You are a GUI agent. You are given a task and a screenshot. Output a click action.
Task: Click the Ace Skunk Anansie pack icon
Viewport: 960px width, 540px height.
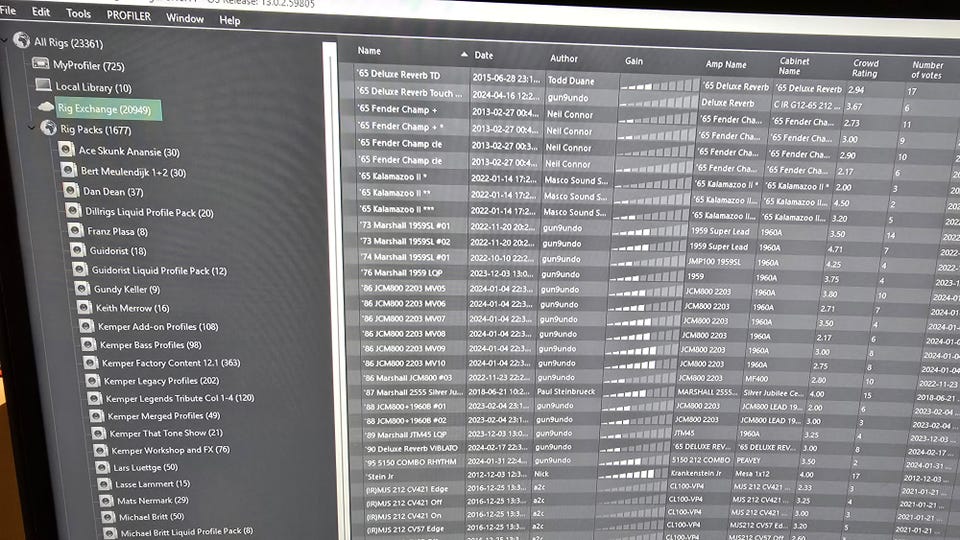point(66,149)
